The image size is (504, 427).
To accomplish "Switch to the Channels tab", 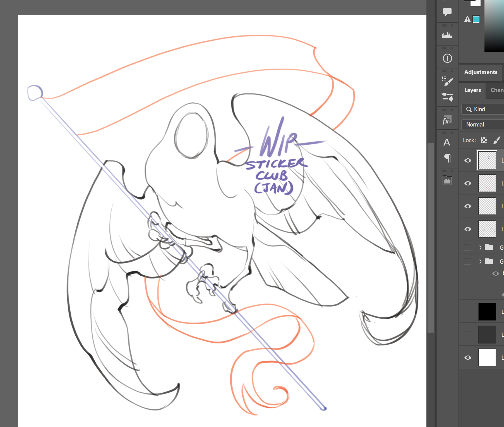I will coord(497,90).
